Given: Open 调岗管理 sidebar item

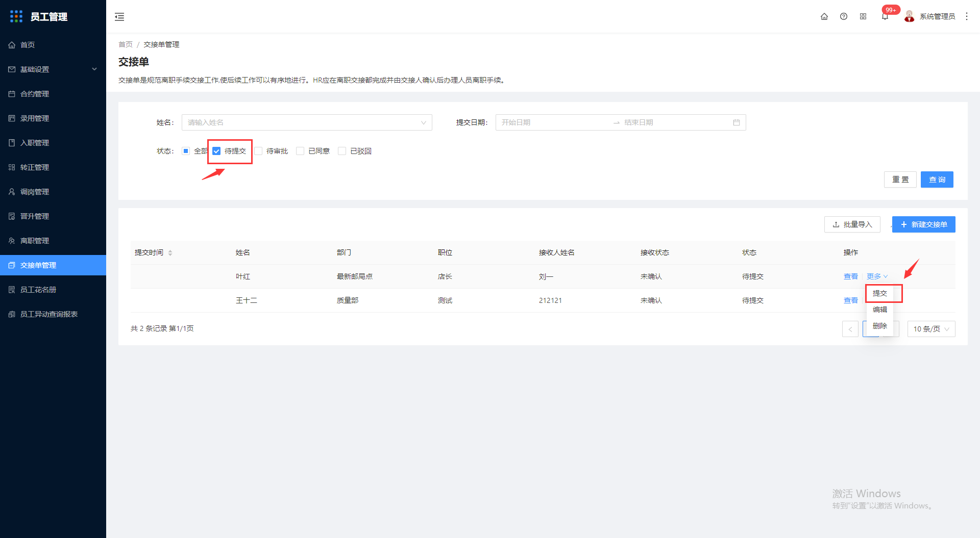Looking at the screenshot, I should tap(53, 192).
